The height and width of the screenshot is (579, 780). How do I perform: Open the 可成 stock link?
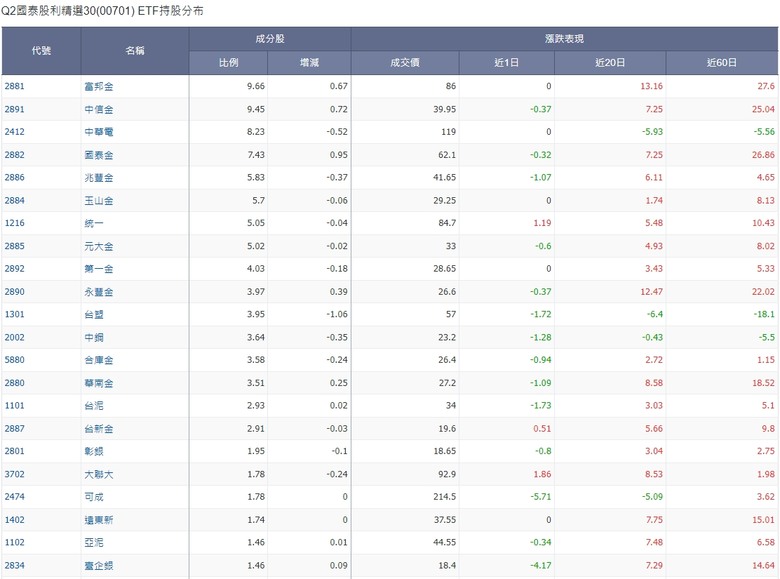(x=94, y=497)
